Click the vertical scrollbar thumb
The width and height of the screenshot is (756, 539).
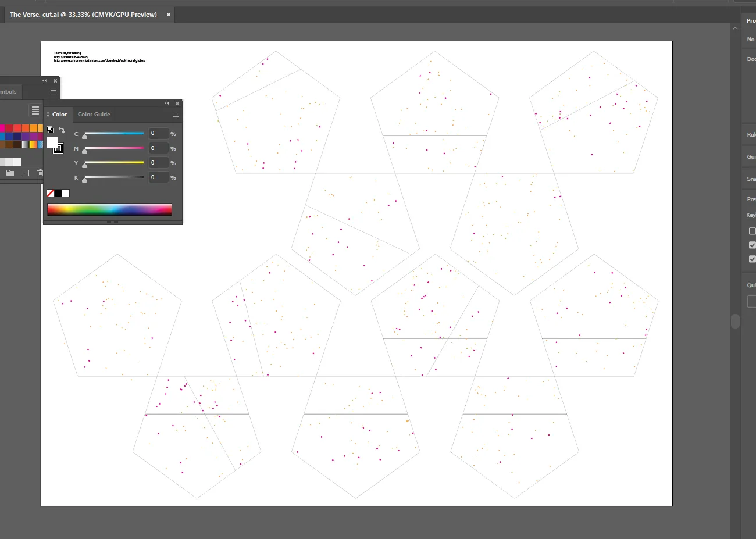pos(735,321)
